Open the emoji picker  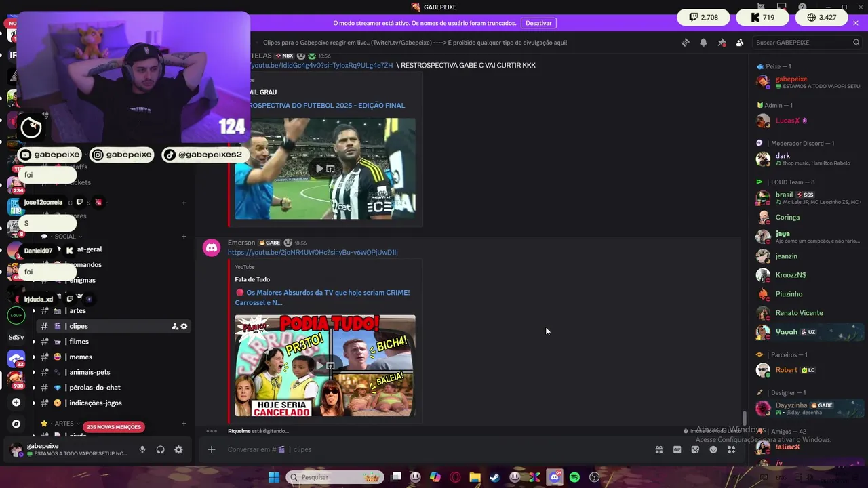[713, 449]
